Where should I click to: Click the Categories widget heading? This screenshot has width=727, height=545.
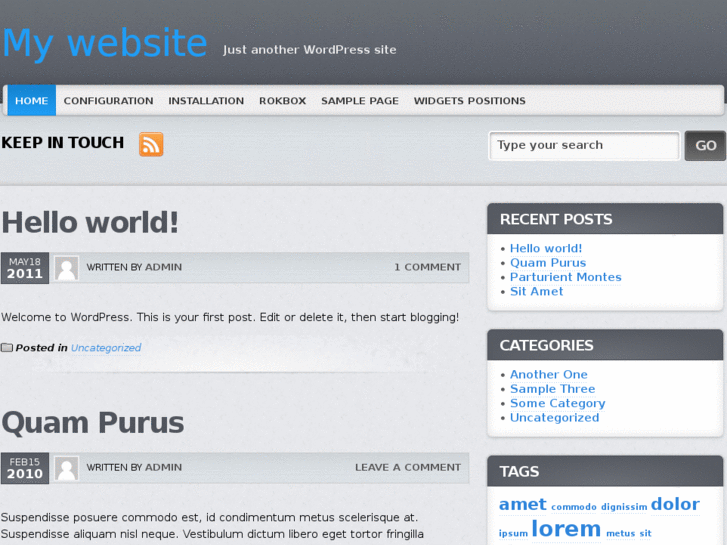point(546,345)
